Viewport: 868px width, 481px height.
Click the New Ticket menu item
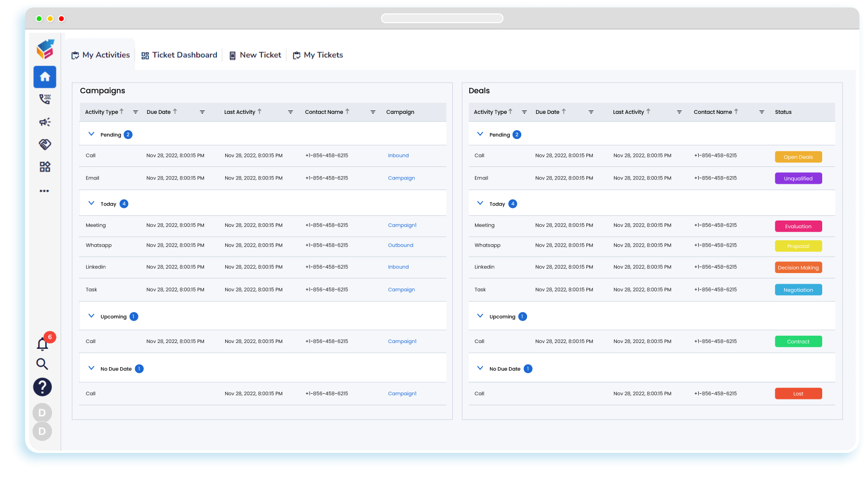tap(255, 55)
